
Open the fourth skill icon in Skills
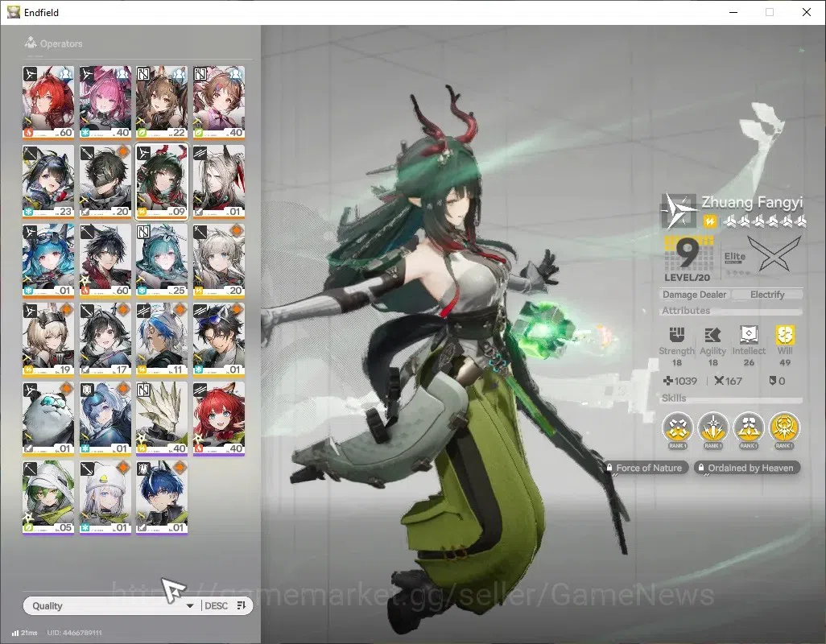point(784,427)
